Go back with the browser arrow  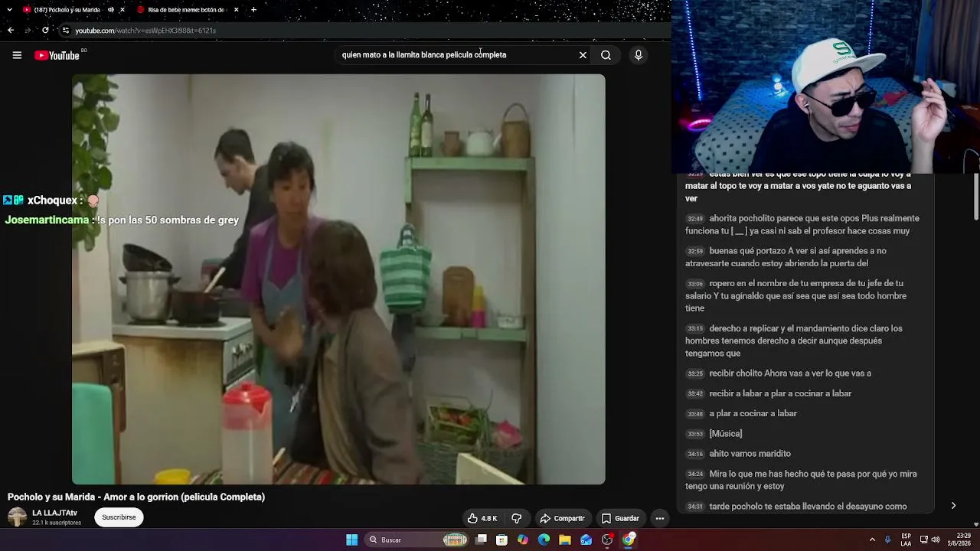(11, 31)
